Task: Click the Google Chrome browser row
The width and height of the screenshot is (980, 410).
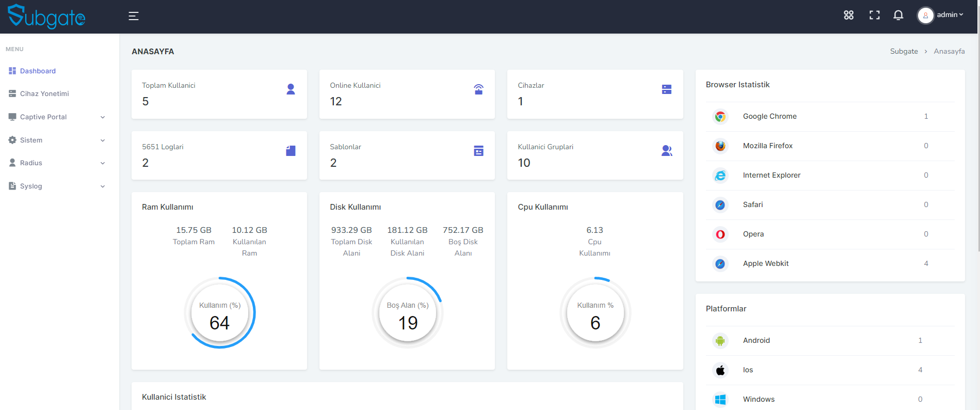Action: (830, 117)
